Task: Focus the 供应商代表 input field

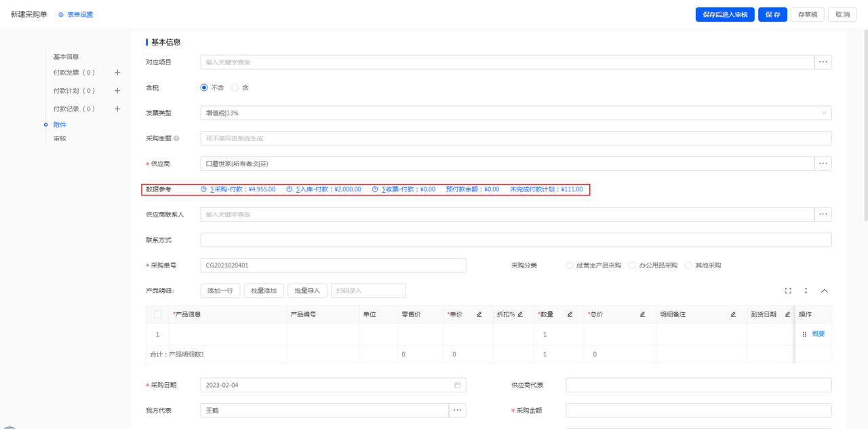Action: [x=698, y=385]
